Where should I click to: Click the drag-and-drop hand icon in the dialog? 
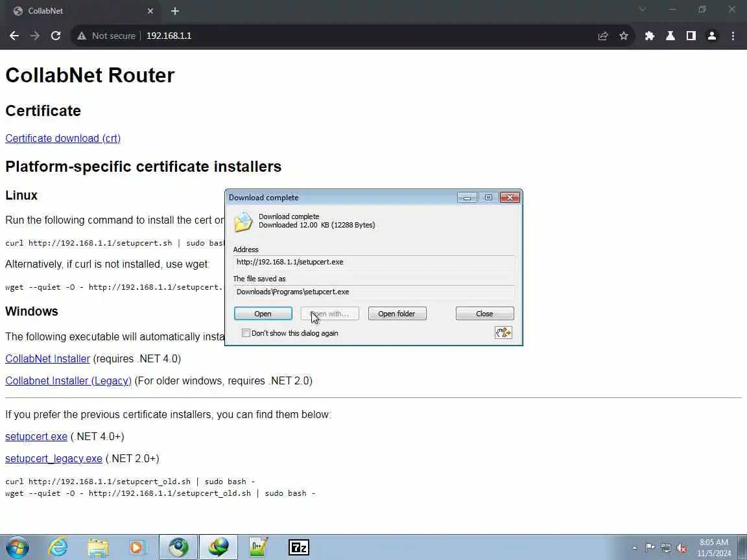point(503,332)
